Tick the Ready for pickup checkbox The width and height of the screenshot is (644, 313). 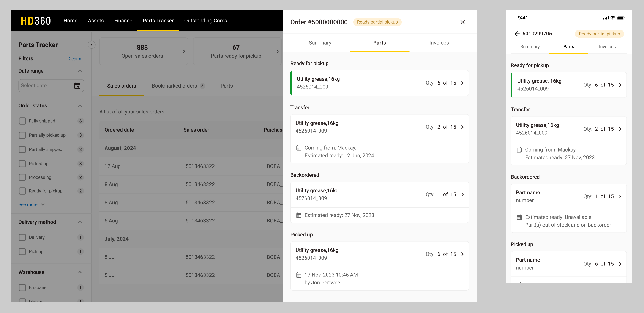(x=22, y=191)
